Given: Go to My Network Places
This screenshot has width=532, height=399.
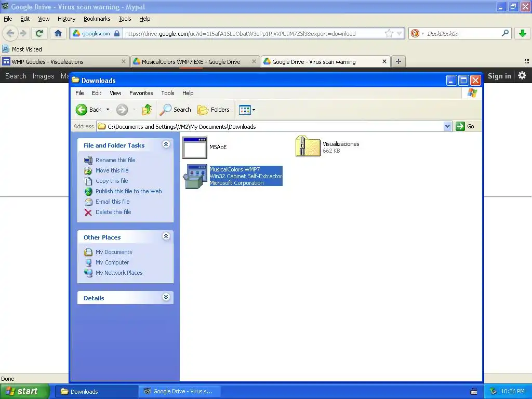Looking at the screenshot, I should click(x=119, y=273).
